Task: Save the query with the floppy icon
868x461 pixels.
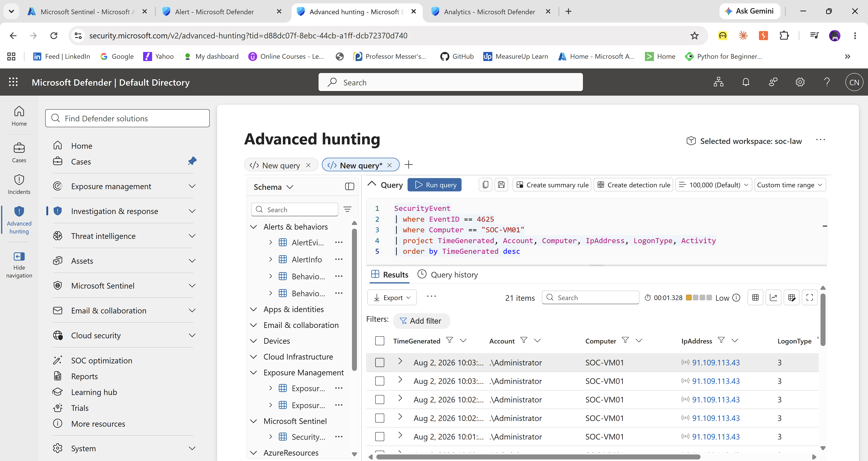Action: pos(501,185)
